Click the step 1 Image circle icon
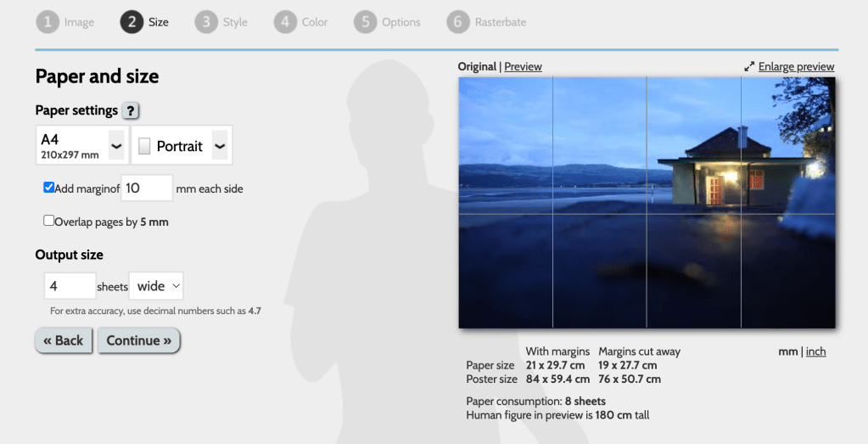 (48, 22)
